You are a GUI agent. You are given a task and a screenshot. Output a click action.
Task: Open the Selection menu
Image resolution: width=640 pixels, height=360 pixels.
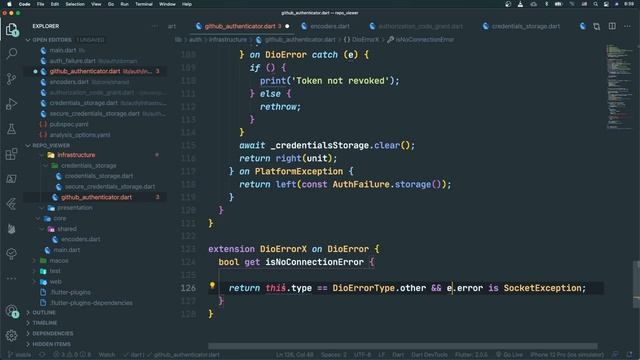[x=75, y=4]
